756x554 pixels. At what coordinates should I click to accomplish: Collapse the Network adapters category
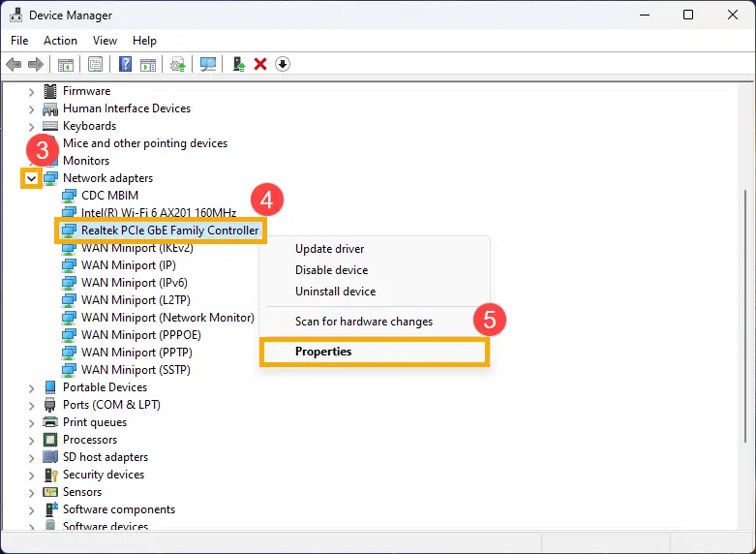[32, 178]
